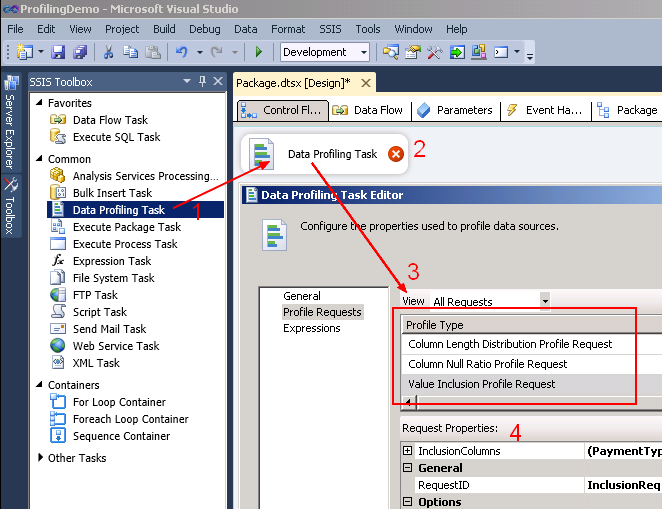Open the View All Requests dropdown
The image size is (662, 509).
[x=545, y=301]
